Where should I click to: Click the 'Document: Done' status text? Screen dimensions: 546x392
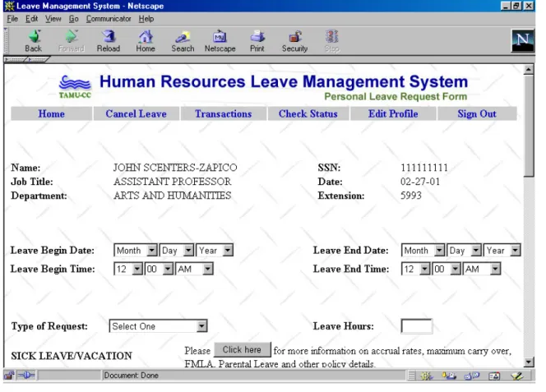click(x=132, y=376)
